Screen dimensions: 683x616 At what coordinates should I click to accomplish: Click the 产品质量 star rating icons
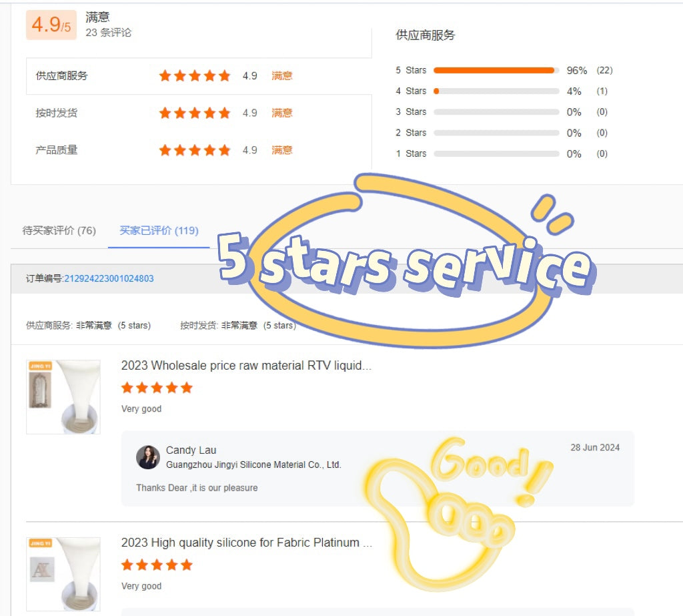coord(194,150)
